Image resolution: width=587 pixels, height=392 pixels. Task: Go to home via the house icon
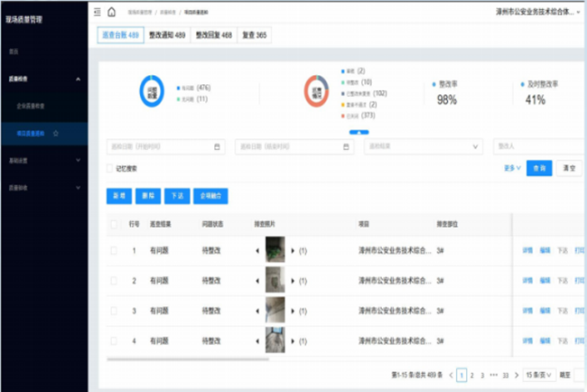[112, 12]
